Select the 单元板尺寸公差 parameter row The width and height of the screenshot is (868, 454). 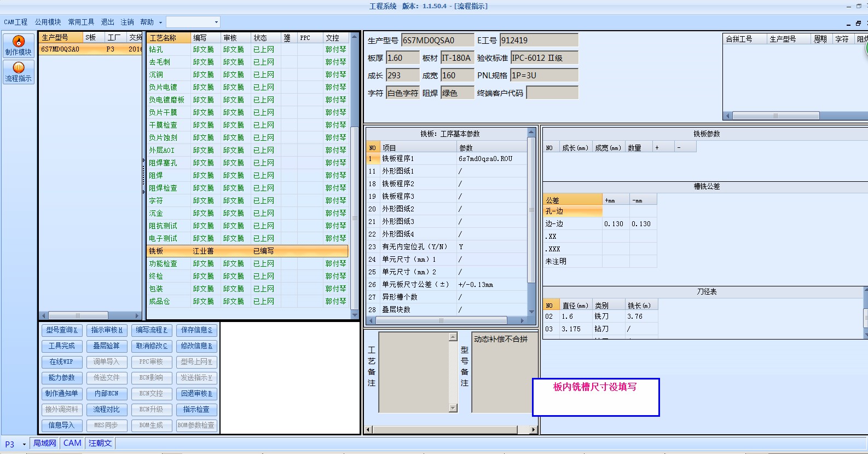click(x=447, y=285)
